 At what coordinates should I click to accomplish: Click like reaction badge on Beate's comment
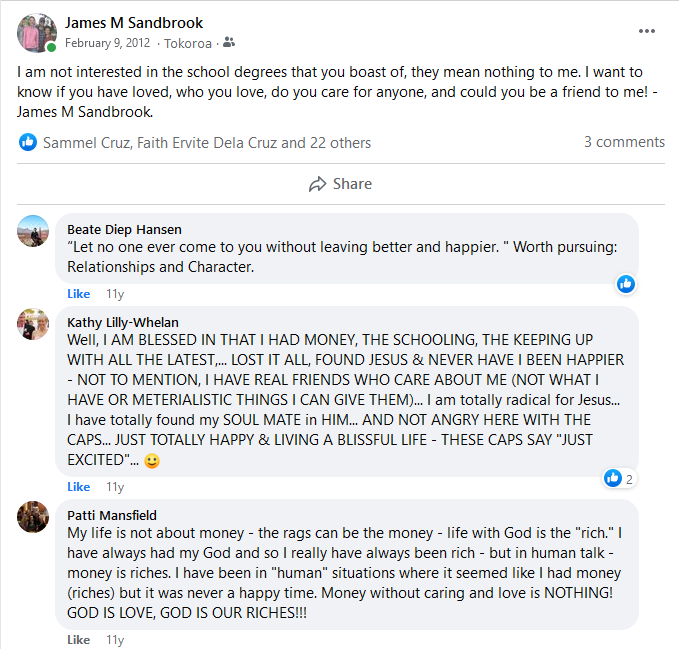[626, 284]
